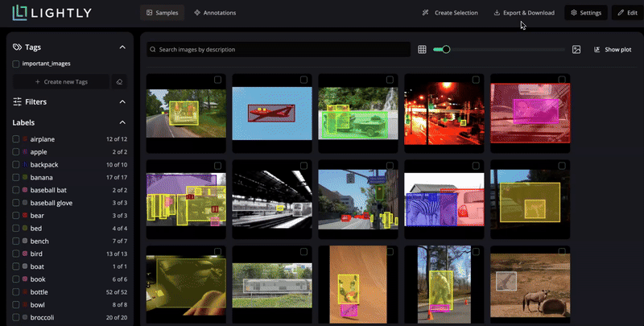Click the apple label color icon
Image resolution: width=644 pixels, height=326 pixels.
[25, 152]
